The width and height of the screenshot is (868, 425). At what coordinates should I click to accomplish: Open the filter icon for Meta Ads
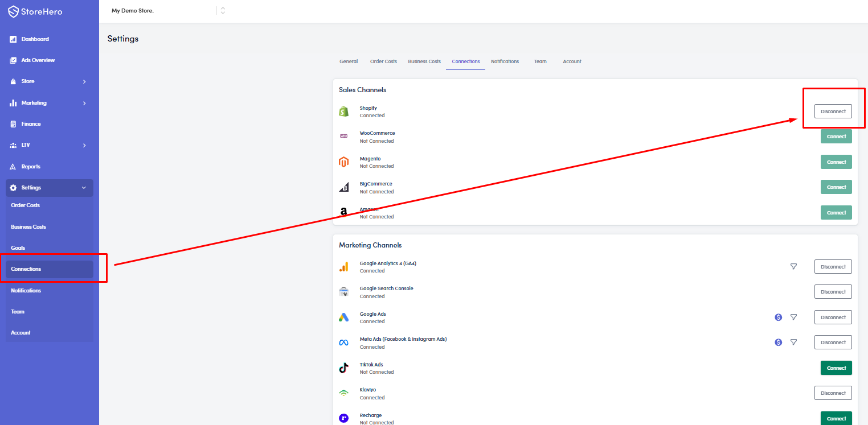click(x=793, y=343)
